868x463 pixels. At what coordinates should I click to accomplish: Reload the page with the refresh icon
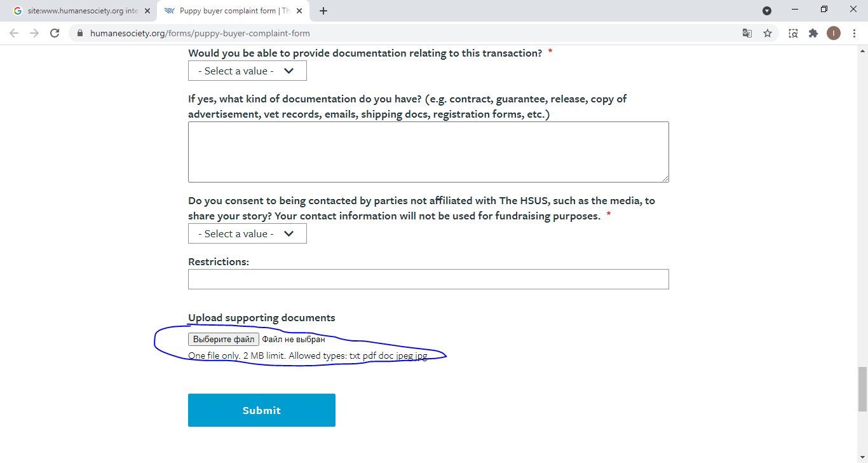pos(55,33)
